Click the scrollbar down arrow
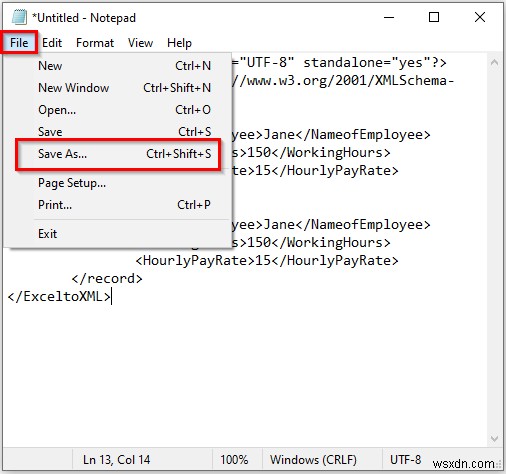Image resolution: width=506 pixels, height=474 pixels. point(495,438)
